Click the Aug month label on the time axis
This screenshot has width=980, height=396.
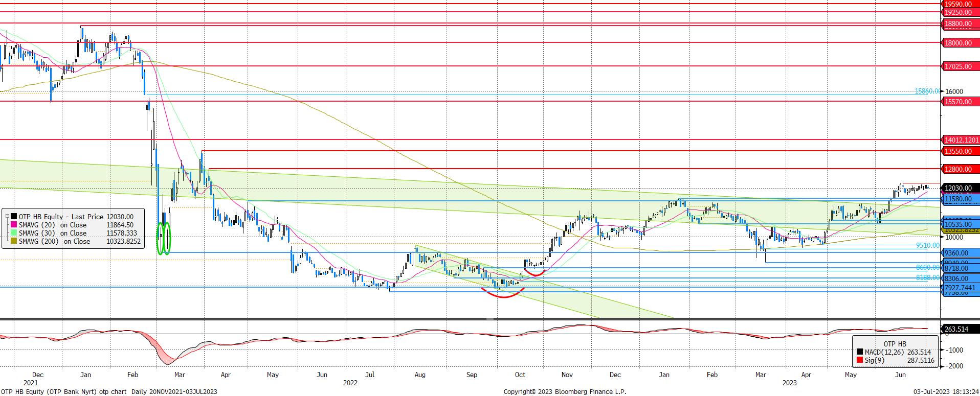pos(420,375)
